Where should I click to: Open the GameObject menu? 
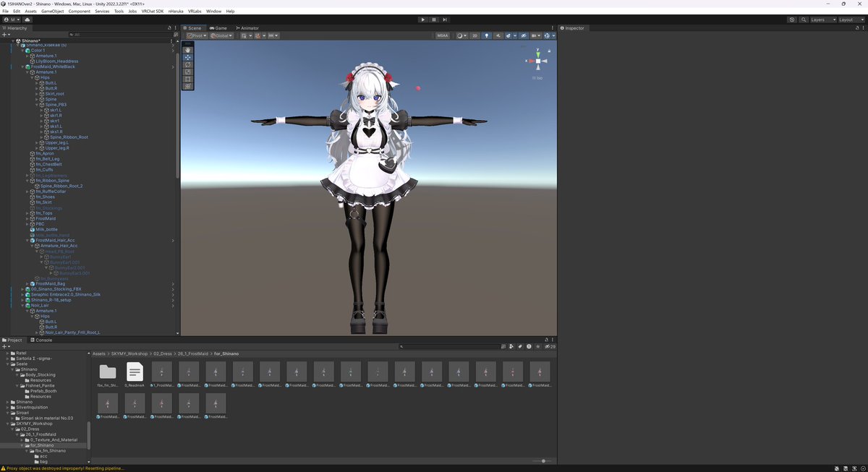point(52,12)
